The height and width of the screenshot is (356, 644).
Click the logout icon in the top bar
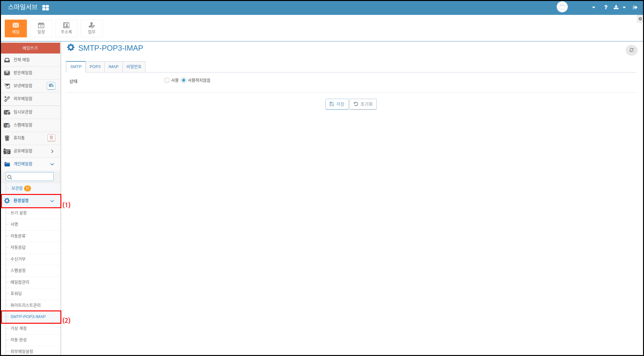pos(635,7)
